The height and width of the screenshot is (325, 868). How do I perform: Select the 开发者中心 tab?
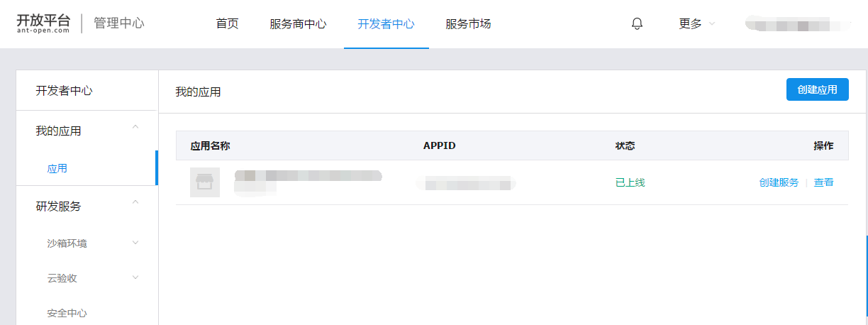pos(386,24)
